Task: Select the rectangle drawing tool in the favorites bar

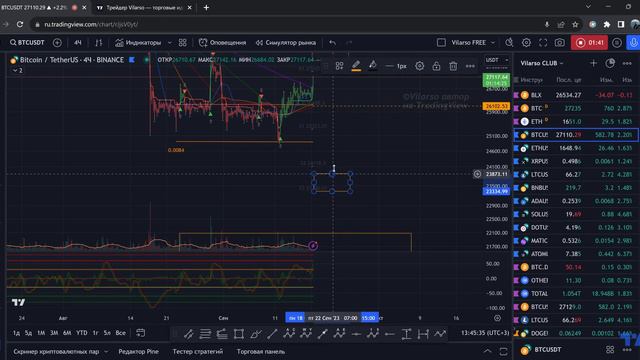Action: point(239,334)
